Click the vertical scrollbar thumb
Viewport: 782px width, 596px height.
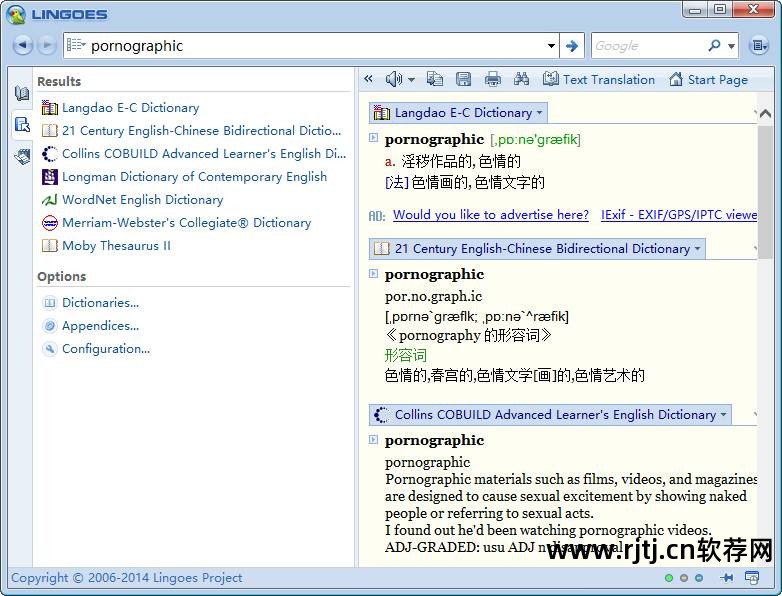(x=765, y=192)
